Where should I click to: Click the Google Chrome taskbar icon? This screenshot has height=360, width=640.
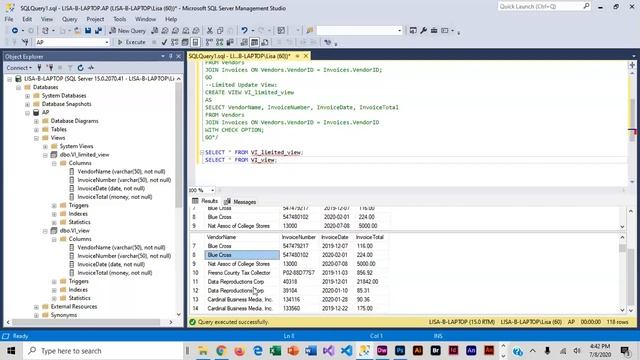tap(221, 351)
